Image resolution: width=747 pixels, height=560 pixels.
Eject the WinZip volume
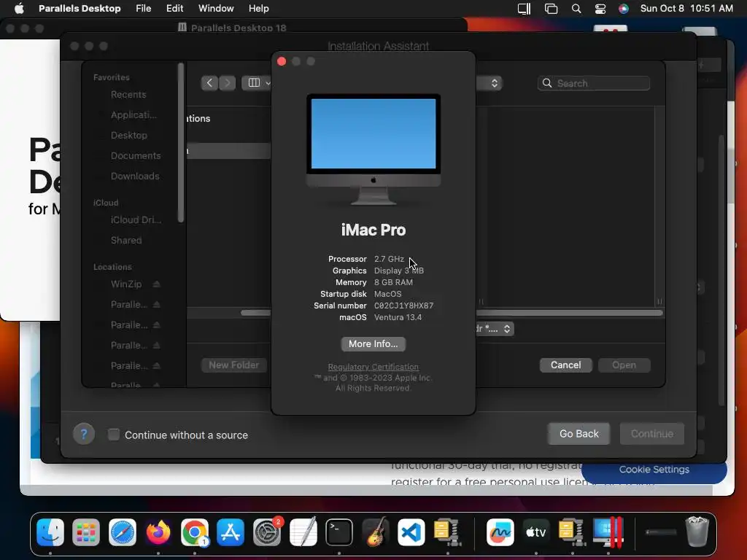coord(156,284)
